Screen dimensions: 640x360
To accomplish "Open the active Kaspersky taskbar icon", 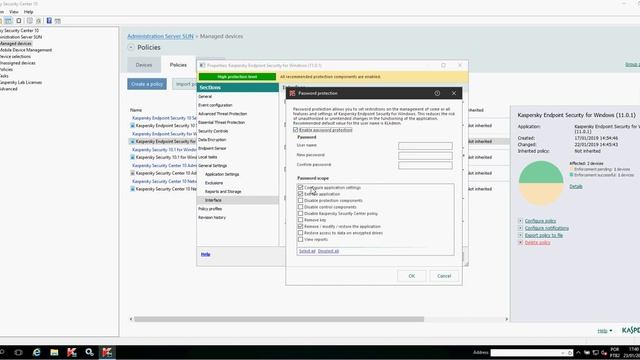I will click(x=107, y=352).
